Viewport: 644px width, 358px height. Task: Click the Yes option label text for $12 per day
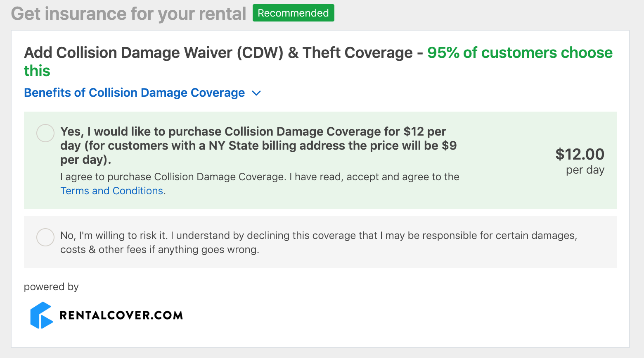tap(258, 146)
